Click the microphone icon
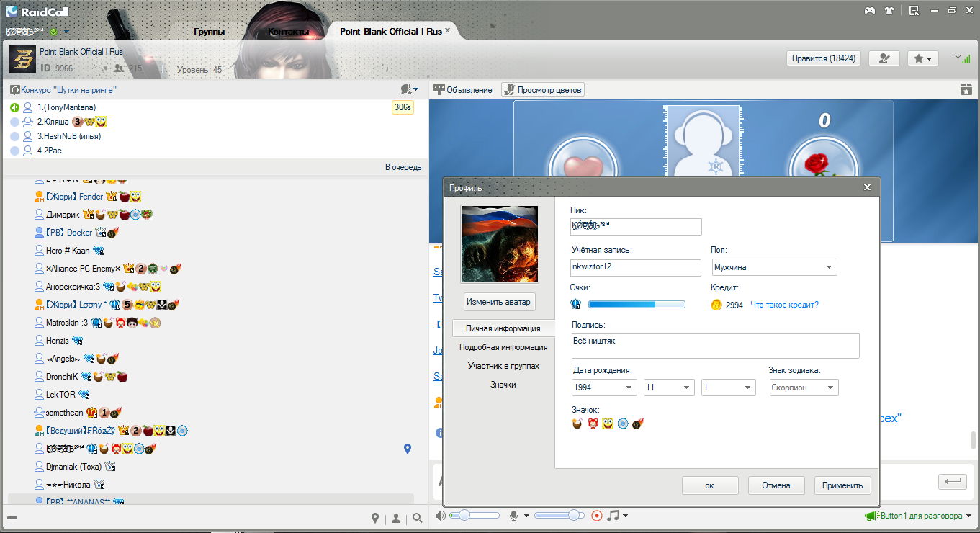The image size is (980, 533). click(x=514, y=516)
